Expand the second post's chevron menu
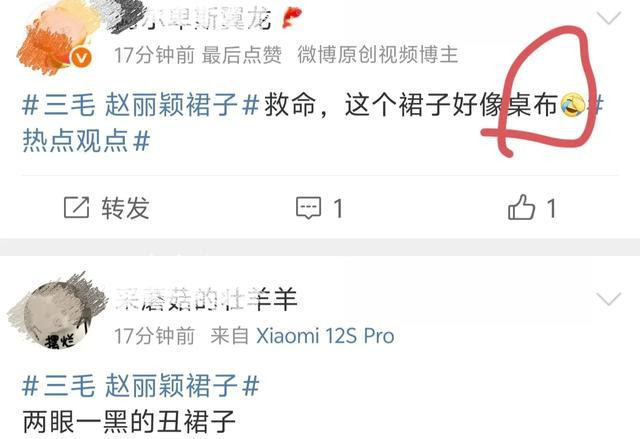The width and height of the screenshot is (640, 439). point(609,299)
